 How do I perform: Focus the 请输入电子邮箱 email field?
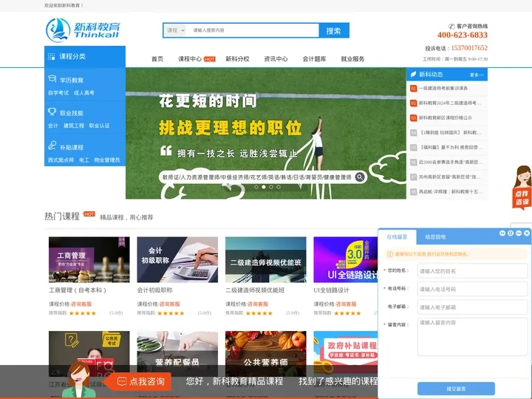coord(472,307)
